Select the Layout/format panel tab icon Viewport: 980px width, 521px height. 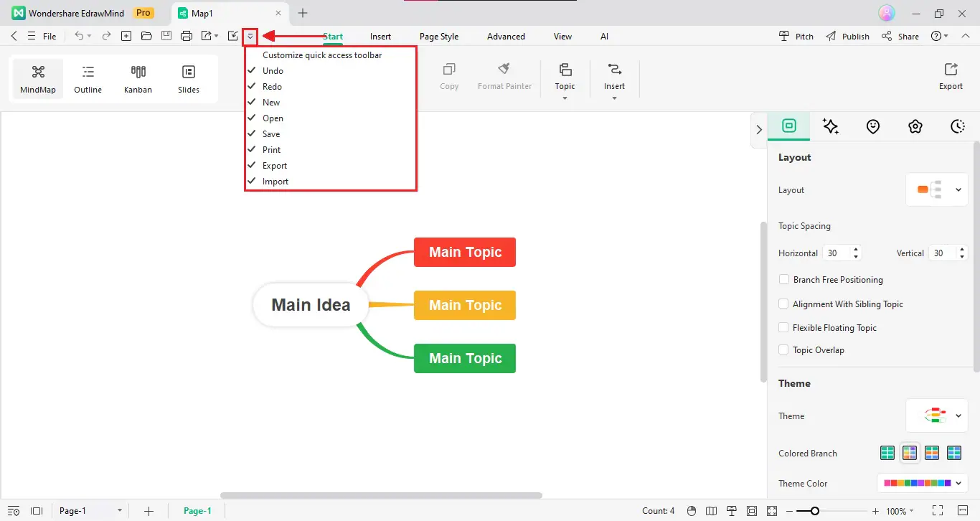pyautogui.click(x=789, y=126)
